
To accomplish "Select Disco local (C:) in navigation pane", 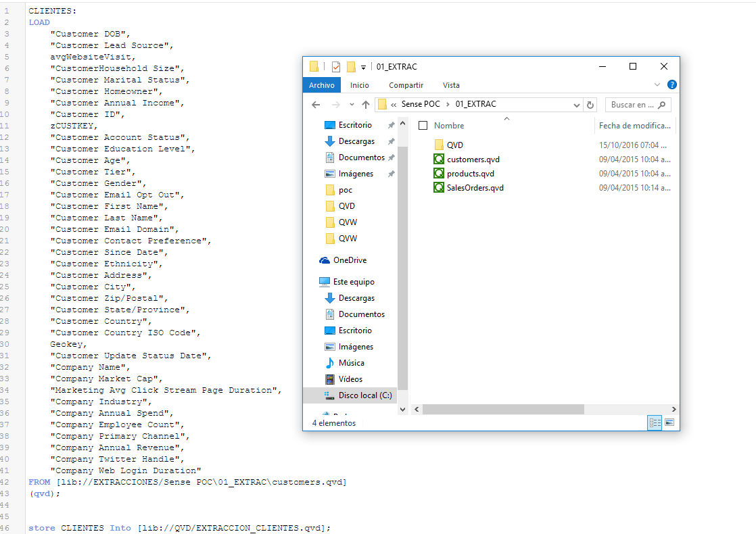I will click(364, 395).
